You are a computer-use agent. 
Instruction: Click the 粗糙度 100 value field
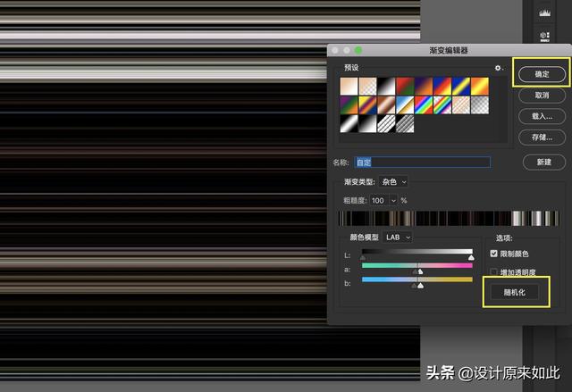379,200
